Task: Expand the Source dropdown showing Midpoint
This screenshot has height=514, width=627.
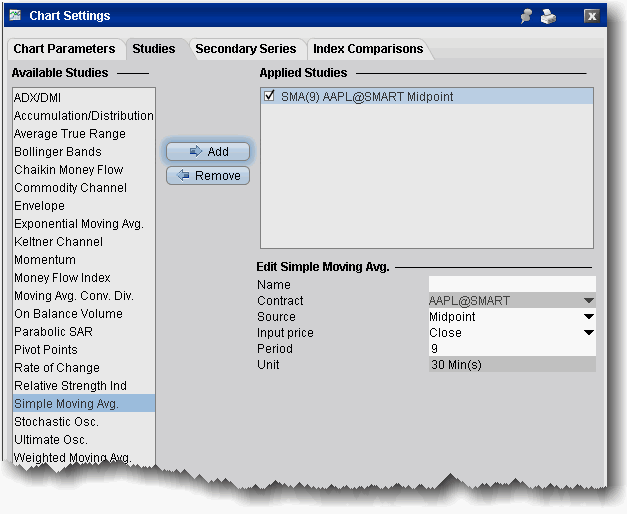Action: [588, 317]
